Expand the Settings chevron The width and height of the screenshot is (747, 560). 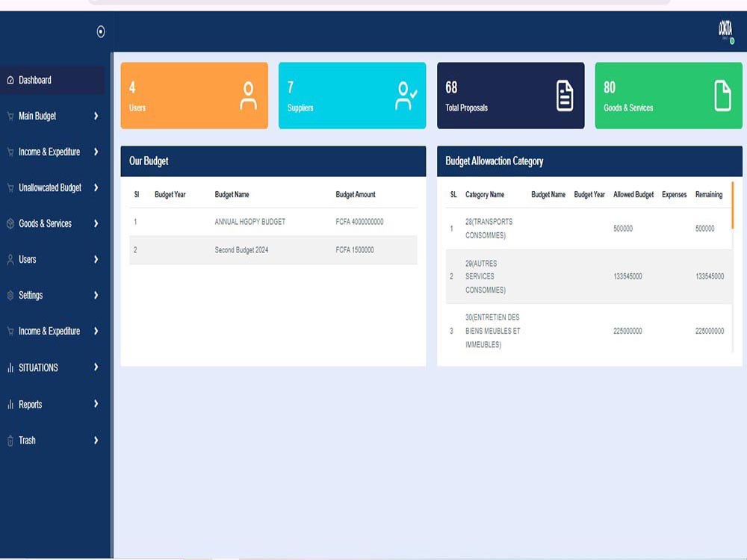tap(96, 295)
